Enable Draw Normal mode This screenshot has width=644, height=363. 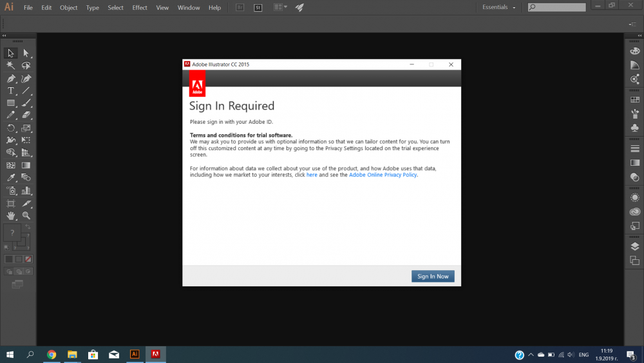click(8, 271)
